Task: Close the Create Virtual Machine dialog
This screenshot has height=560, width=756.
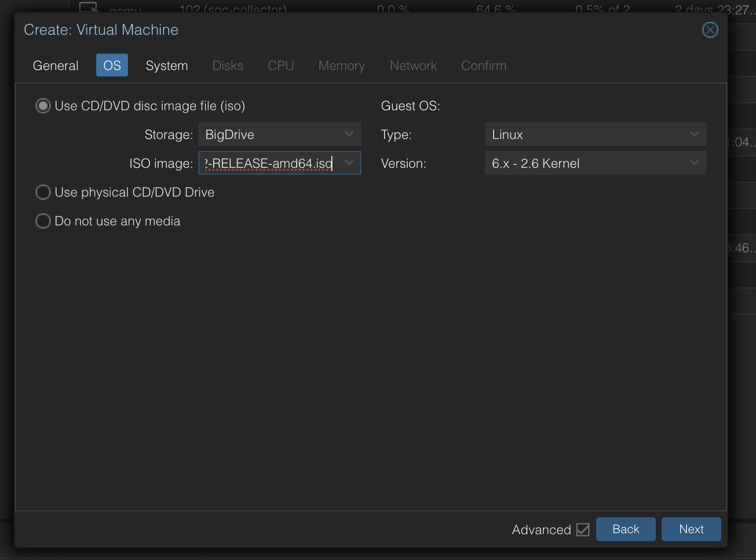Action: point(710,30)
